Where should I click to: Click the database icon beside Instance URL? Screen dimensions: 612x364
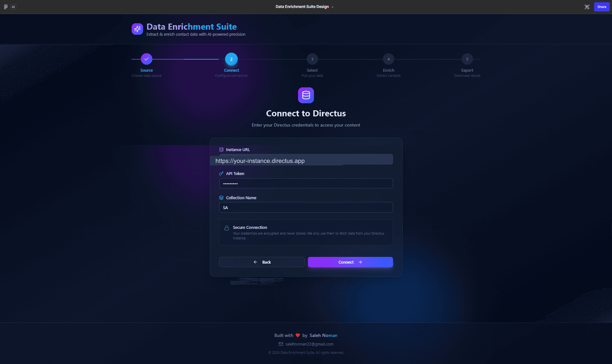click(221, 149)
